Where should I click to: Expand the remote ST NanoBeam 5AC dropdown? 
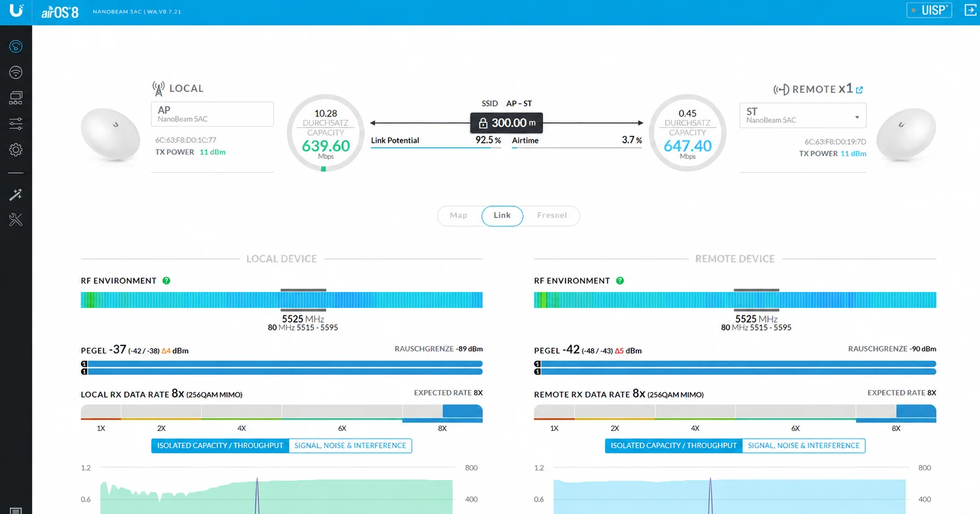click(803, 115)
